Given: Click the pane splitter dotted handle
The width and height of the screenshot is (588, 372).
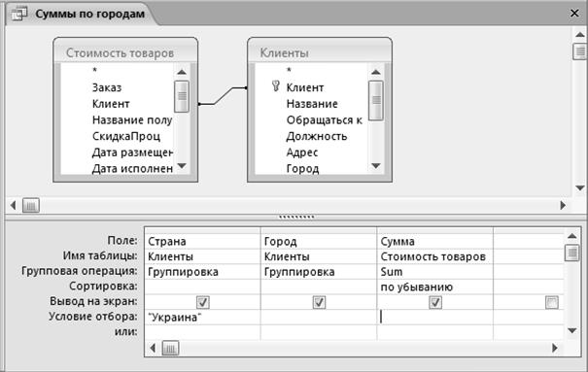Looking at the screenshot, I should tap(296, 217).
